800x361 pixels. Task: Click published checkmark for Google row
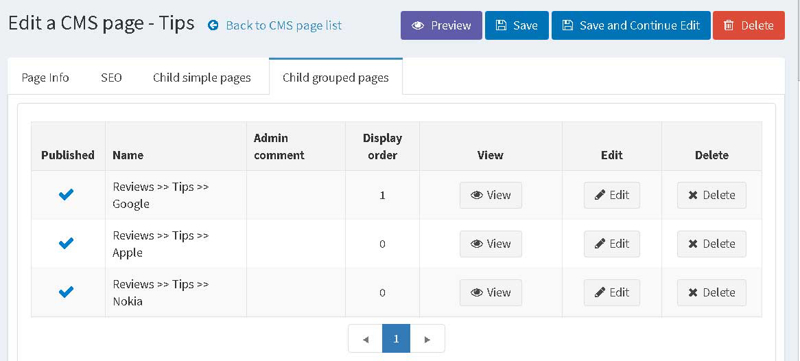click(x=66, y=195)
